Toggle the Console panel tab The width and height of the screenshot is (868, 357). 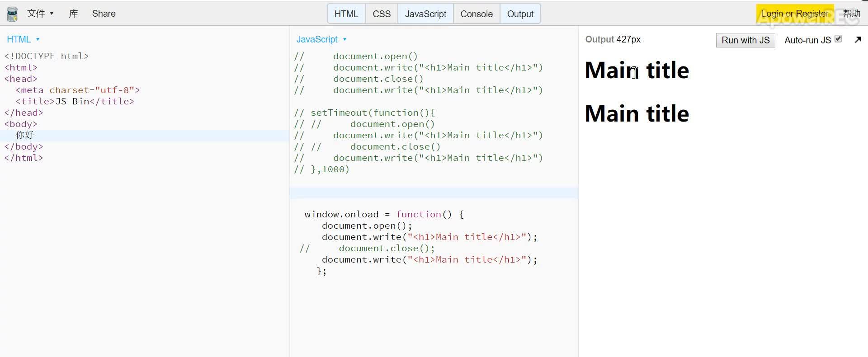point(476,14)
